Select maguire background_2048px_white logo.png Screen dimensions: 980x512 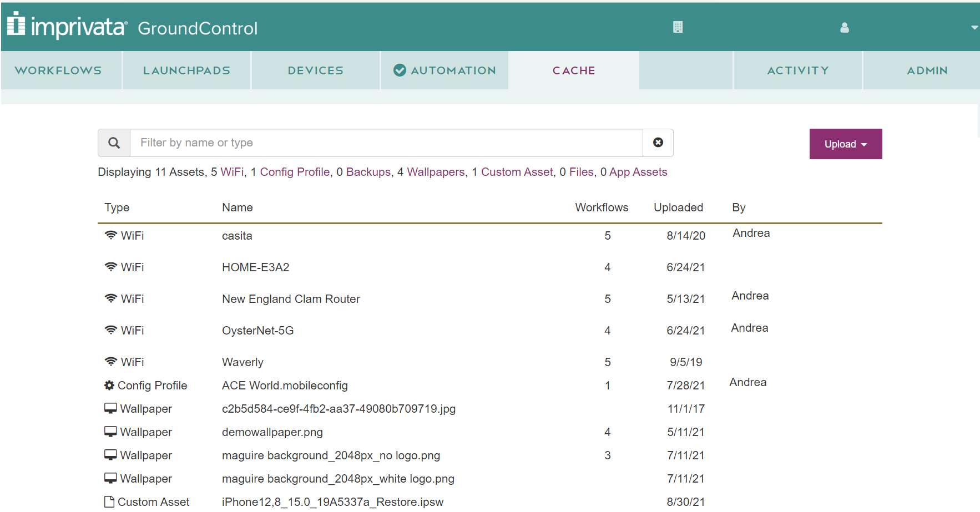click(338, 479)
